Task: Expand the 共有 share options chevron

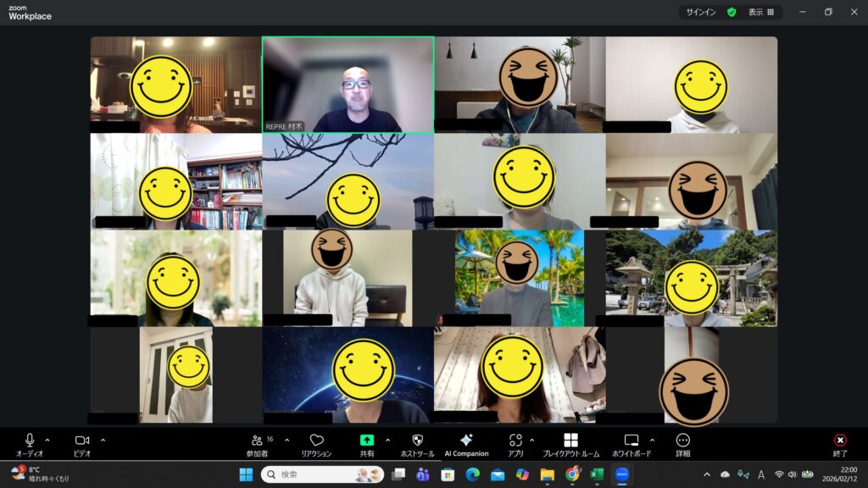Action: coord(387,440)
